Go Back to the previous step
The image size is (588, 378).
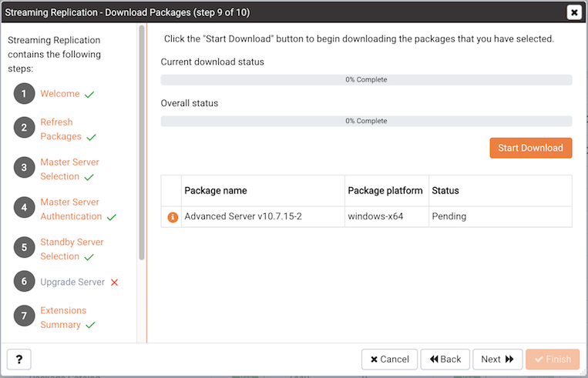click(445, 360)
